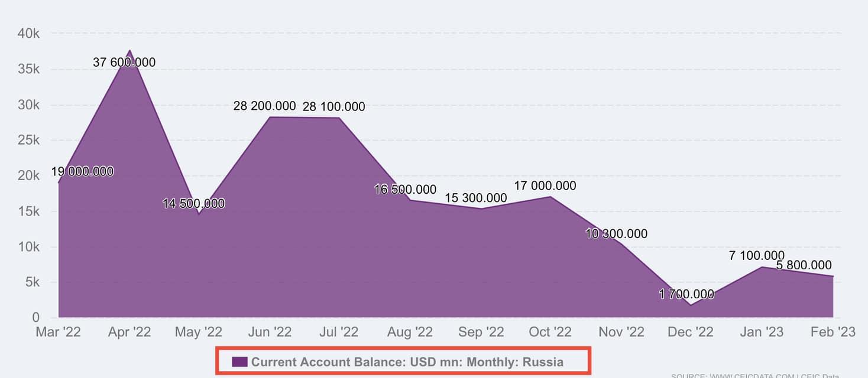The width and height of the screenshot is (868, 378).
Task: Select the 17 000.000 data label
Action: point(545,186)
